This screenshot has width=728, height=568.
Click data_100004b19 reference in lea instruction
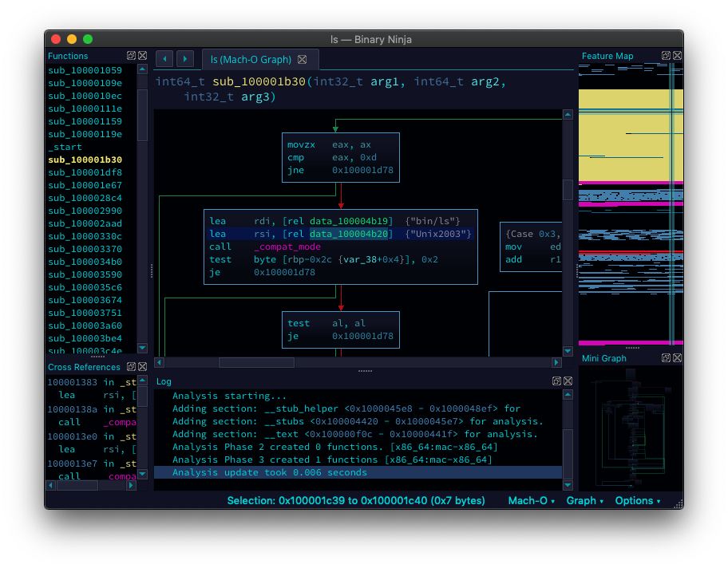click(349, 221)
